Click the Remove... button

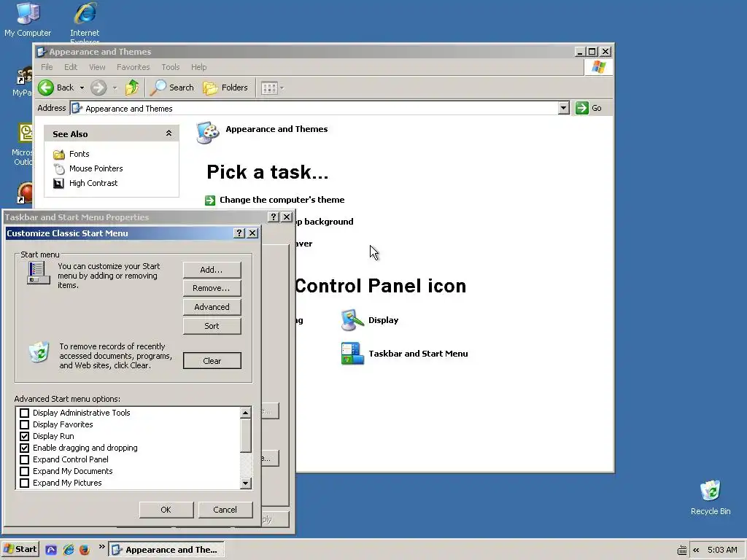(x=212, y=289)
